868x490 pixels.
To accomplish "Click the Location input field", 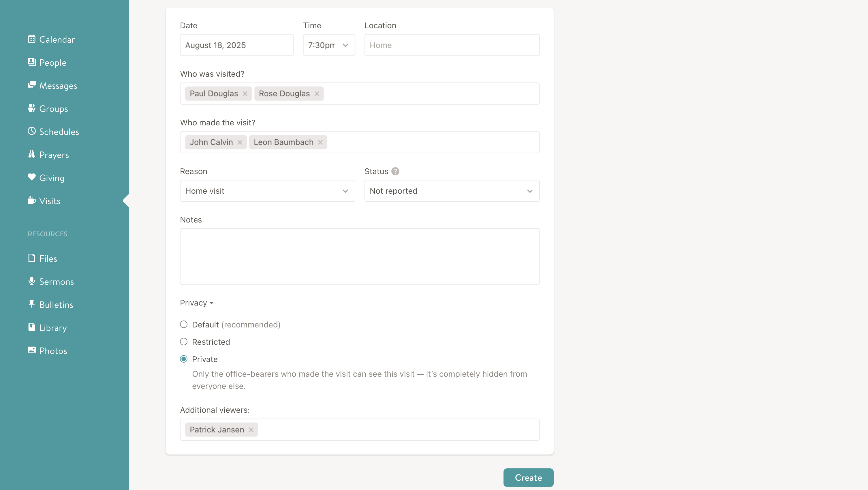I will (x=452, y=45).
